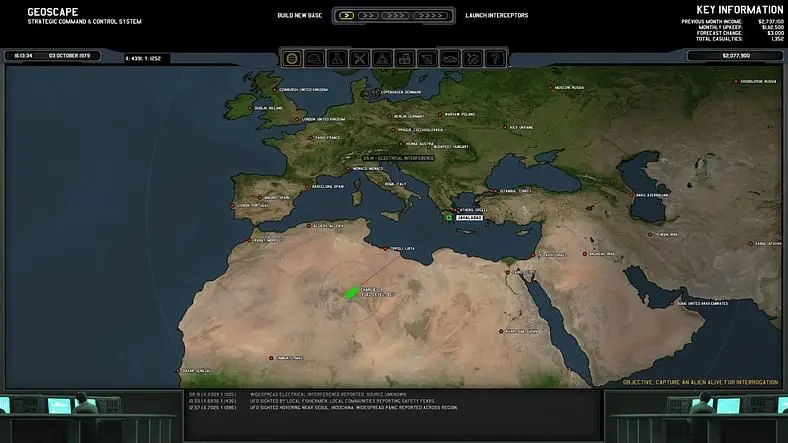Image resolution: width=788 pixels, height=443 pixels.
Task: Open the Xenopedia question mark icon
Action: [495, 59]
